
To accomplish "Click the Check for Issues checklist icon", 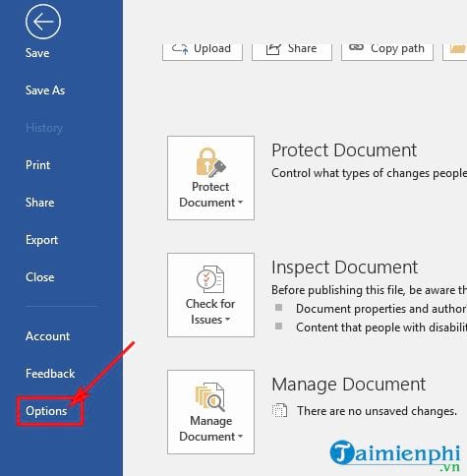I will click(210, 279).
